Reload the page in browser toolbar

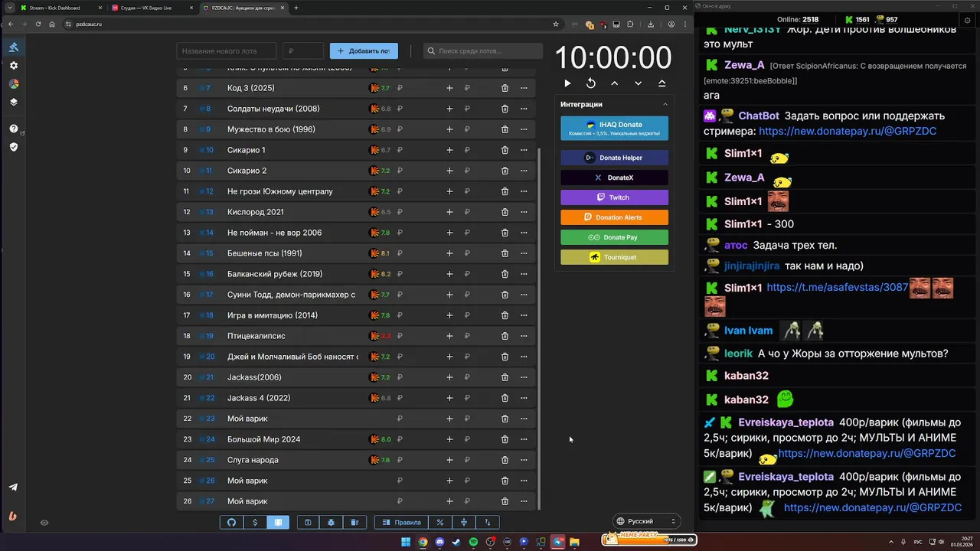pos(38,24)
